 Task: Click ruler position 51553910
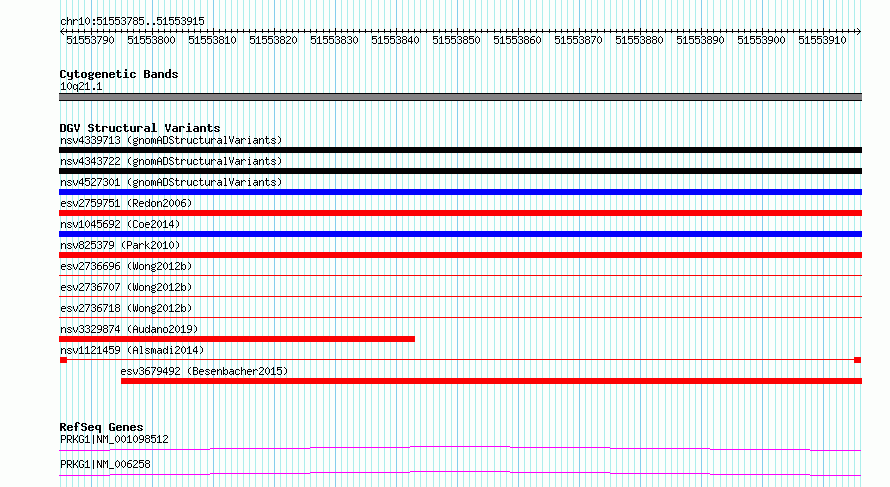tap(822, 40)
